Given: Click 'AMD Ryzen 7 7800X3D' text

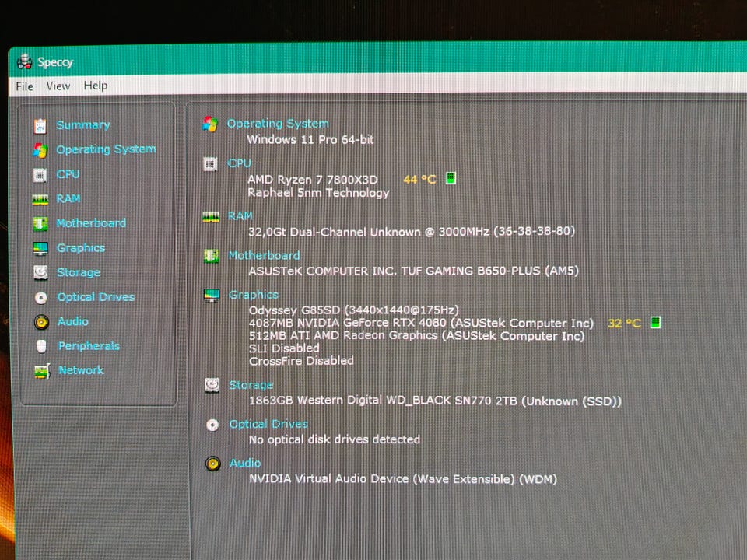Looking at the screenshot, I should (x=313, y=180).
